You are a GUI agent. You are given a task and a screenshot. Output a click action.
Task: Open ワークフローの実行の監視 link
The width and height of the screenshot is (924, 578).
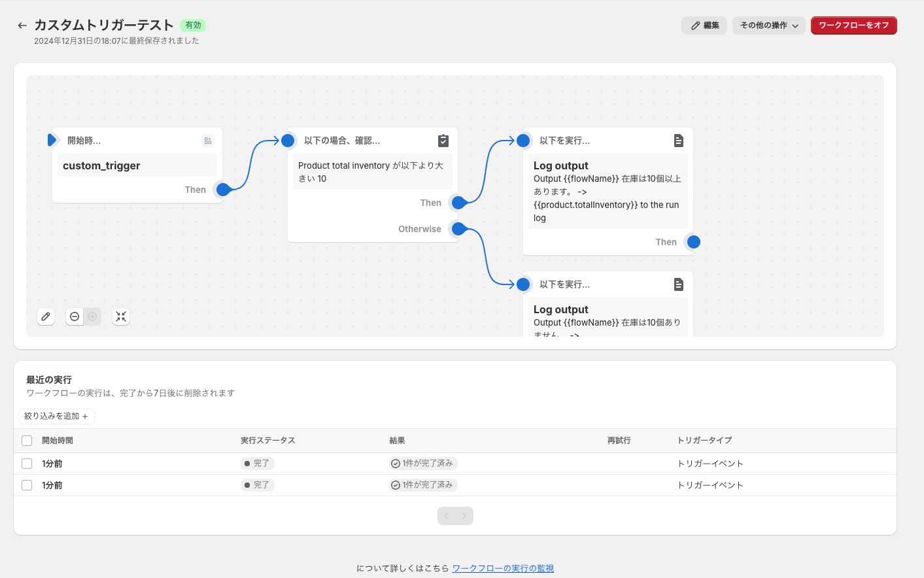coord(503,568)
